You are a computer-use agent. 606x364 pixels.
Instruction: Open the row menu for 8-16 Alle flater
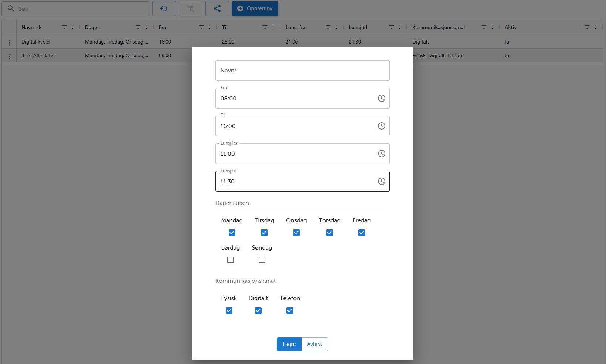click(9, 55)
